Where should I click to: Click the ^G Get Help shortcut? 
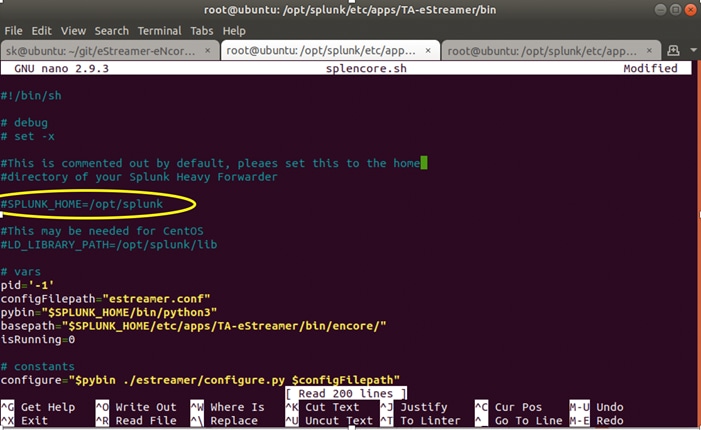[x=38, y=407]
